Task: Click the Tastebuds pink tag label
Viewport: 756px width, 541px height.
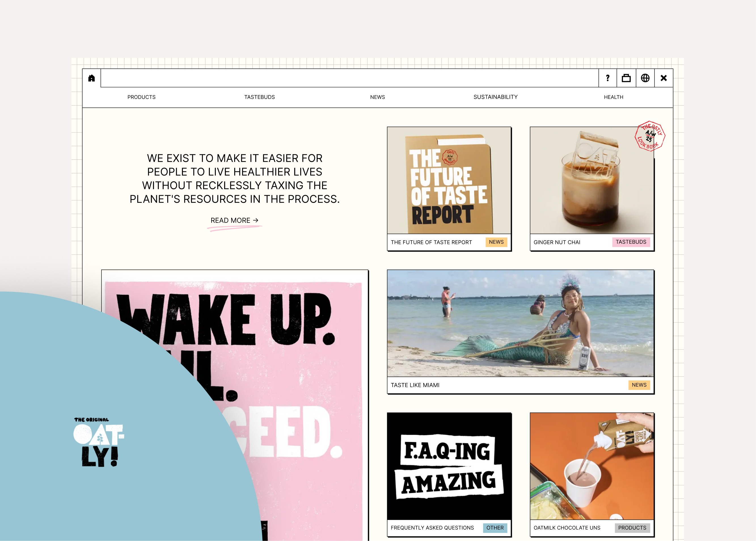Action: (631, 242)
